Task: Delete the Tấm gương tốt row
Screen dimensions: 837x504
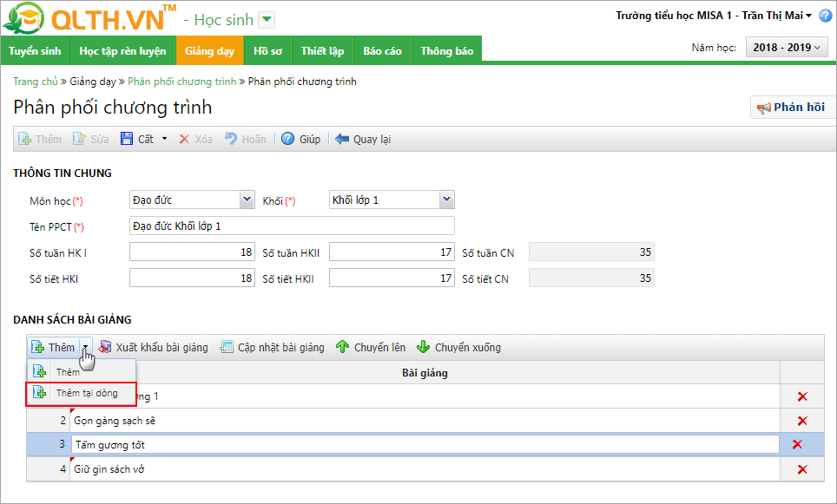Action: pos(797,444)
